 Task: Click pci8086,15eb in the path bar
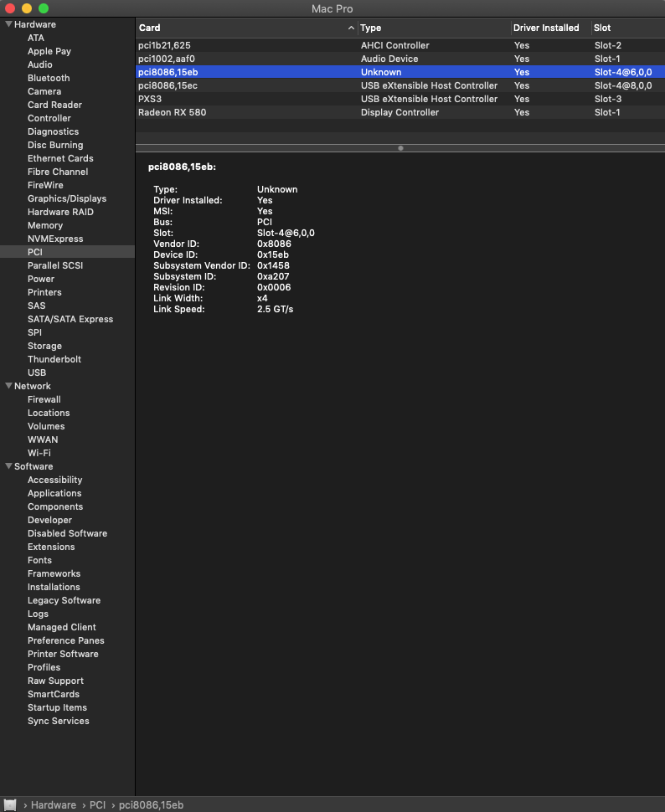(x=151, y=805)
